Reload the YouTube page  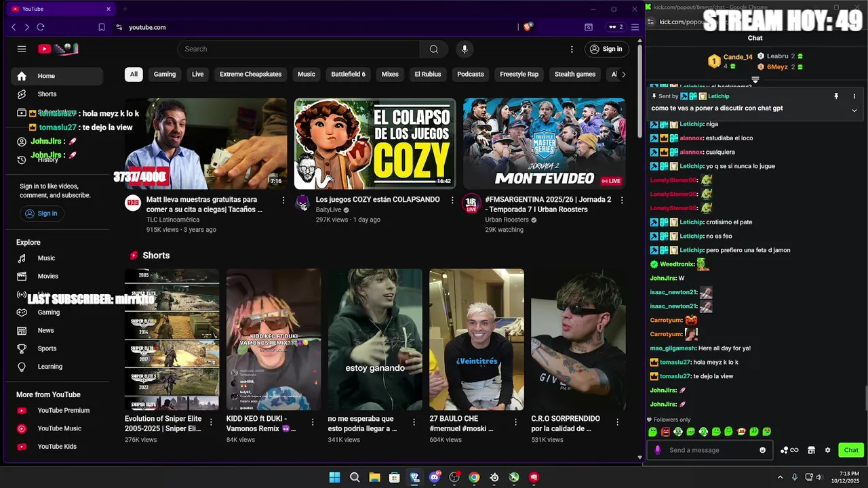click(41, 27)
